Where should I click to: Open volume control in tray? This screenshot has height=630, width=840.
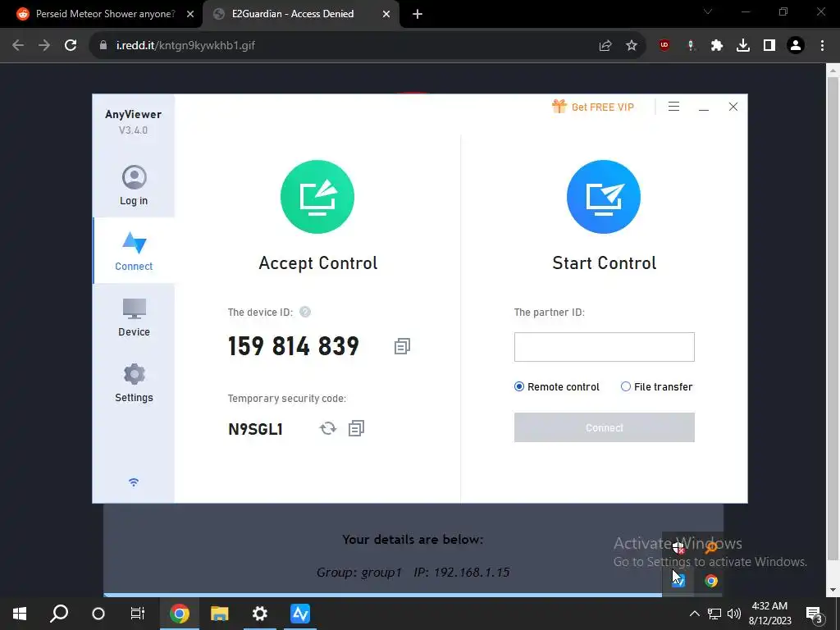click(734, 614)
